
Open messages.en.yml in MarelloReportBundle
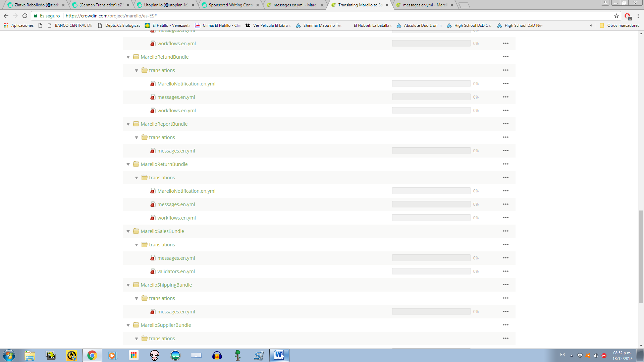coord(176,151)
